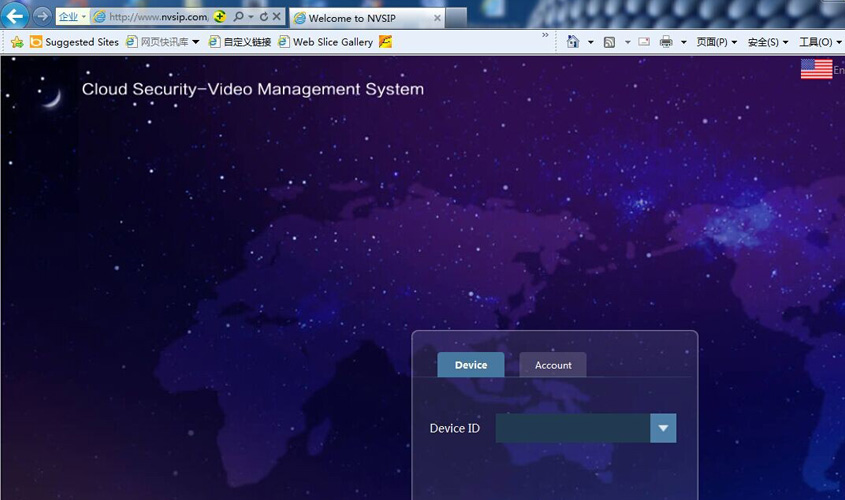Open the 工具(O) Tools dropdown menu
The height and width of the screenshot is (500, 845).
[x=820, y=42]
